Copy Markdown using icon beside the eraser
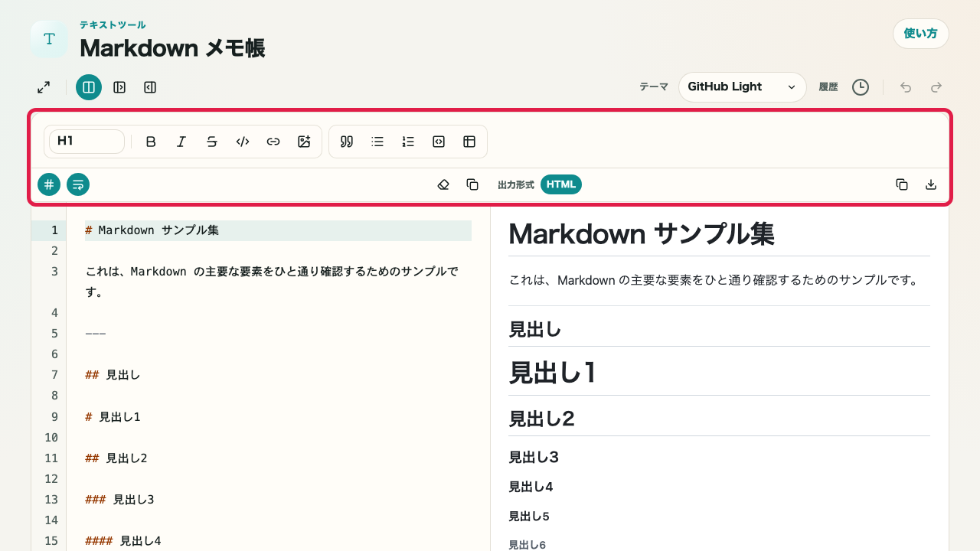The image size is (980, 551). (472, 184)
